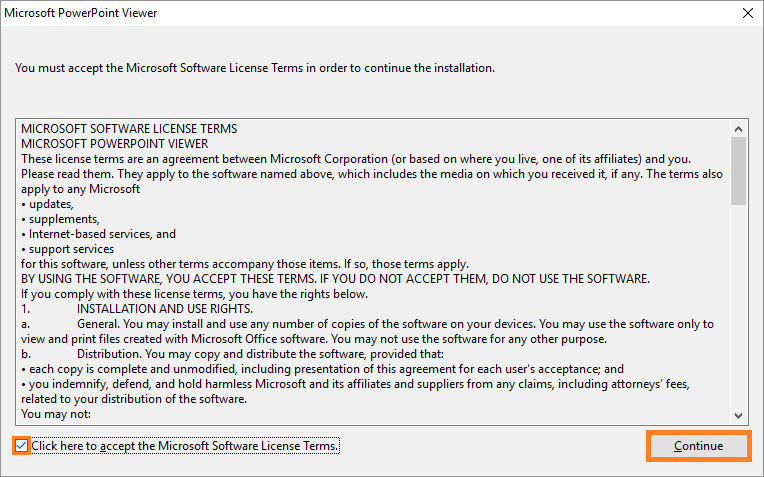Click the Continue button

click(698, 446)
